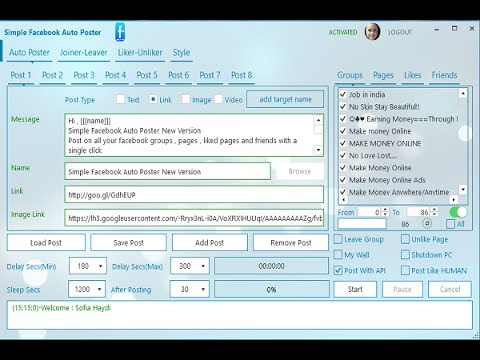Click the Facebook logo icon
This screenshot has width=480, height=360.
click(120, 32)
